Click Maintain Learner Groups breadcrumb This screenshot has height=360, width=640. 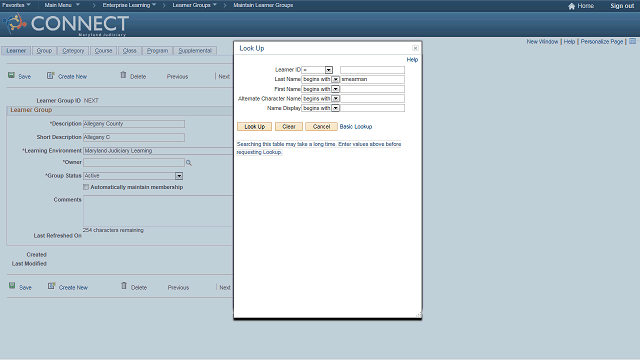(263, 5)
